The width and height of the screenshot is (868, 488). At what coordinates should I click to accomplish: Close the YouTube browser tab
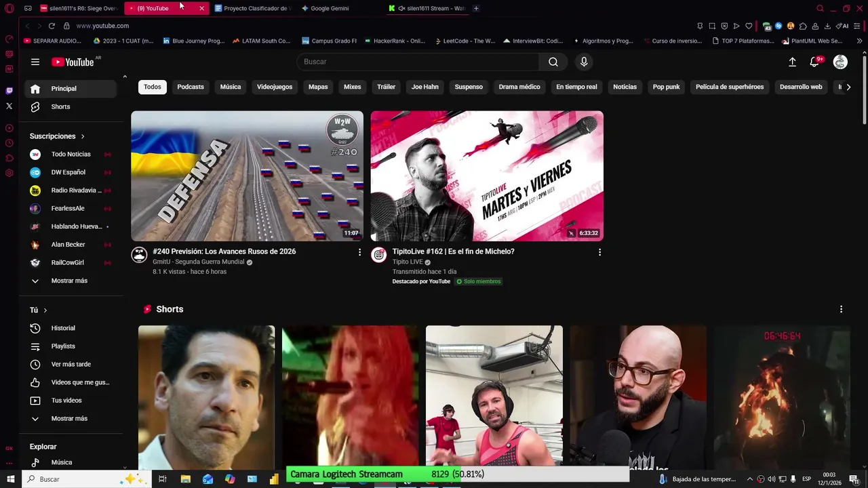pos(201,8)
